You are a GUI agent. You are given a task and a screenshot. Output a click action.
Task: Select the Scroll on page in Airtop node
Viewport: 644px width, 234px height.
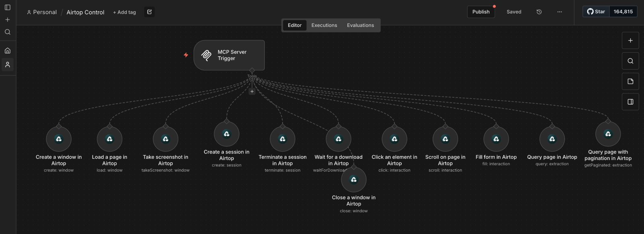[x=445, y=139]
